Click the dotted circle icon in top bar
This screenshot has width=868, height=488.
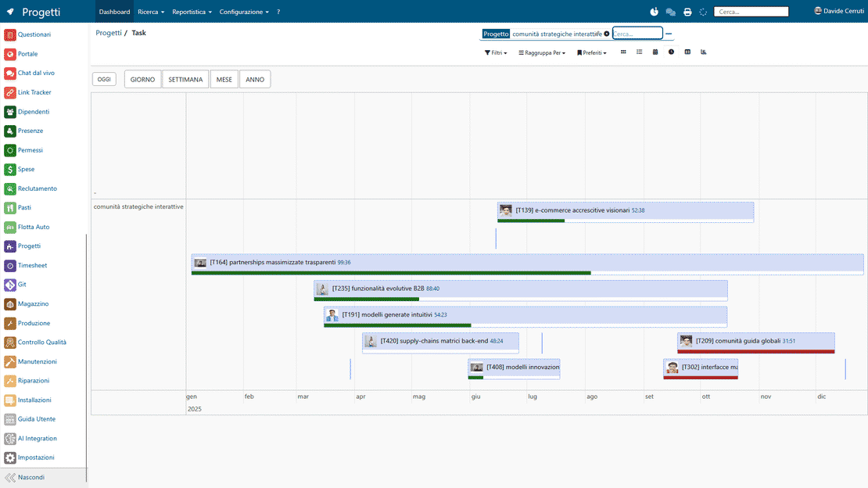click(x=703, y=12)
